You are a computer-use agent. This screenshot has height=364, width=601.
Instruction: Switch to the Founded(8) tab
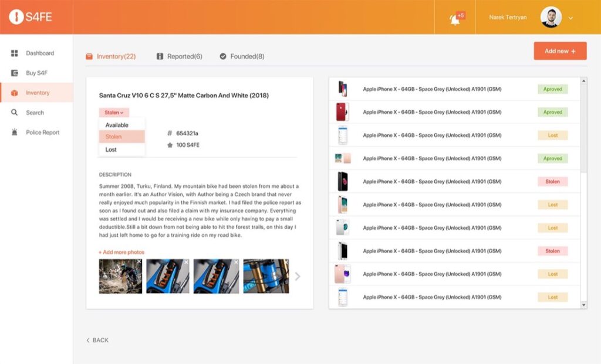pyautogui.click(x=242, y=56)
